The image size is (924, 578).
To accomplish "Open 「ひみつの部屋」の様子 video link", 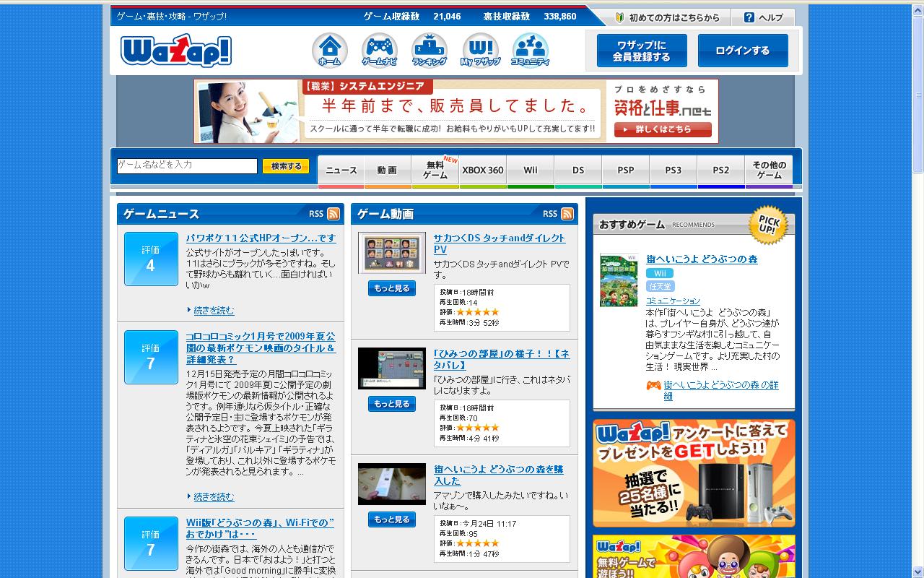I will tap(502, 359).
